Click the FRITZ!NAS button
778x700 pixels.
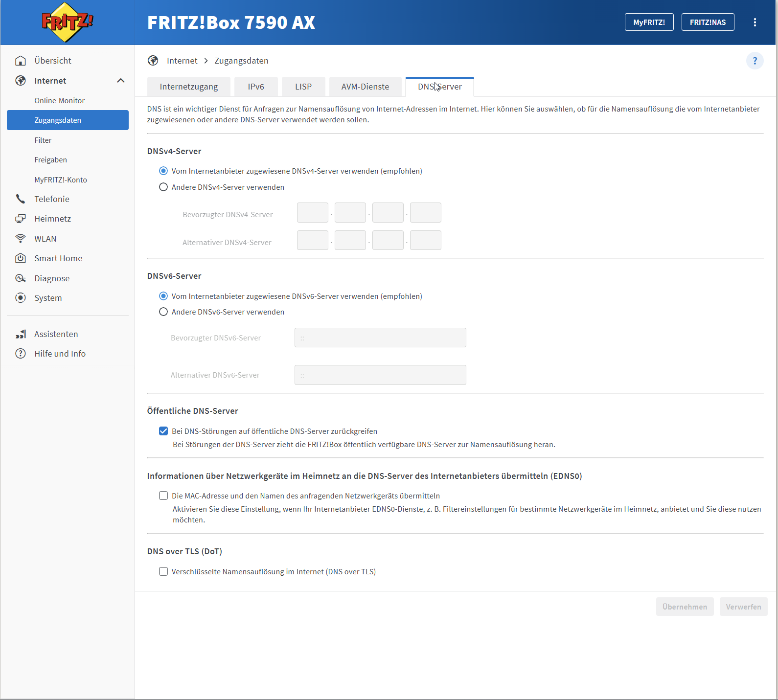(x=708, y=22)
